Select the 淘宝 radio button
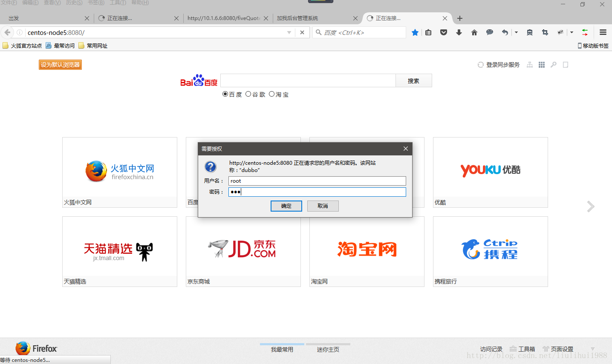The image size is (612, 364). pyautogui.click(x=271, y=94)
